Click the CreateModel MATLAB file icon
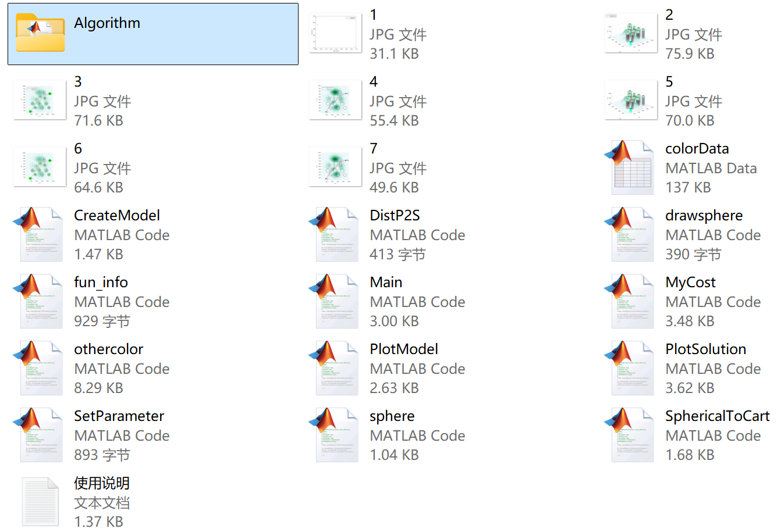This screenshot has height=532, width=781. tap(40, 234)
